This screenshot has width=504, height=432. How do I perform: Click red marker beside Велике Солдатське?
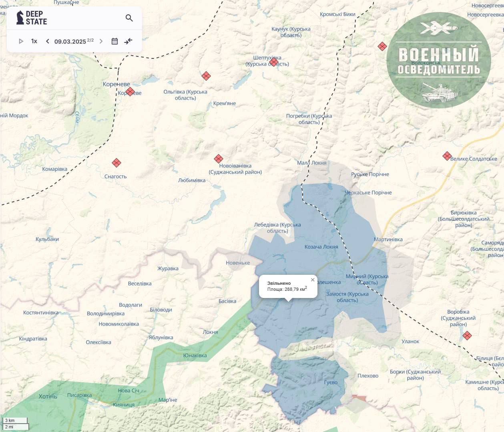[x=447, y=156]
